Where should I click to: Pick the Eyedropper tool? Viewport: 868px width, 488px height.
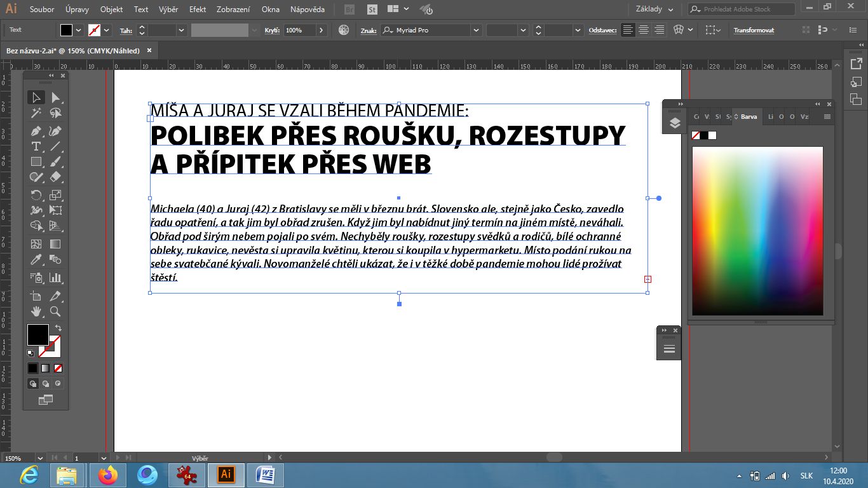[36, 261]
